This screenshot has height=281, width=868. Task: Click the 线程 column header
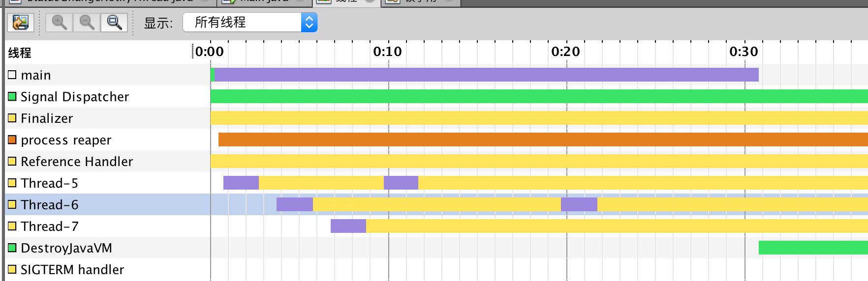click(x=20, y=53)
